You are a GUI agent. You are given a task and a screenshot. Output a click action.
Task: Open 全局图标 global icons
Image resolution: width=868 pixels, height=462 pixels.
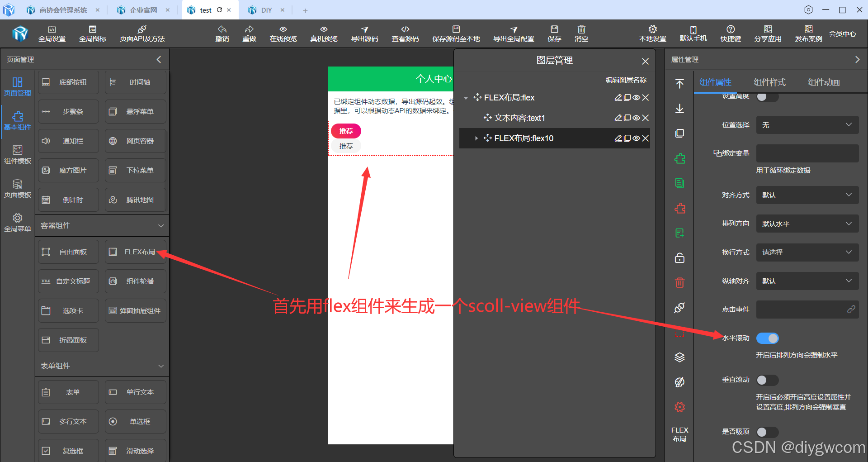tap(93, 34)
